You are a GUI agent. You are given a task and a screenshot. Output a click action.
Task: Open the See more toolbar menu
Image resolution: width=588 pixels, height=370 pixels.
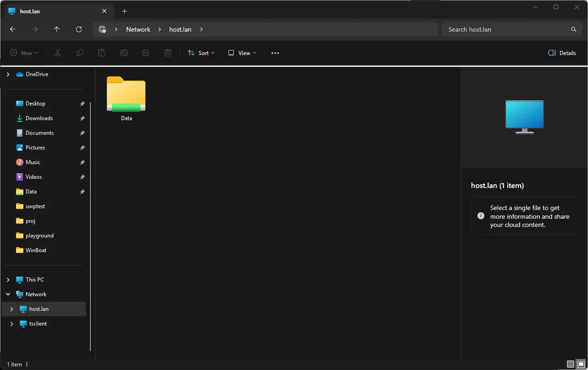[275, 53]
